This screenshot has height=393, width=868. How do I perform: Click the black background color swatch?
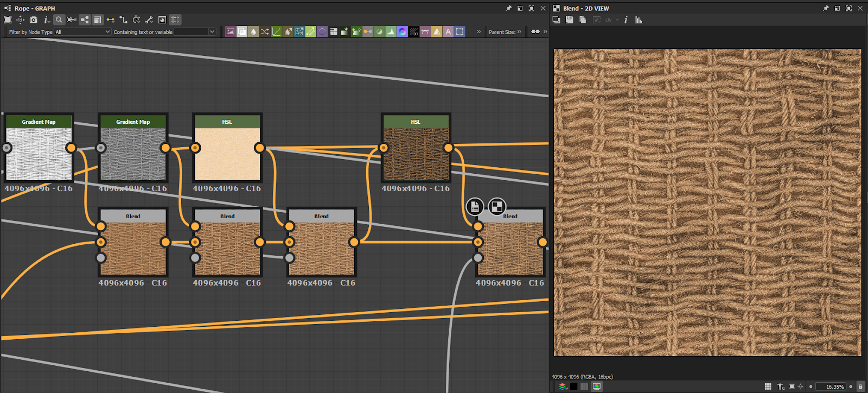point(573,386)
